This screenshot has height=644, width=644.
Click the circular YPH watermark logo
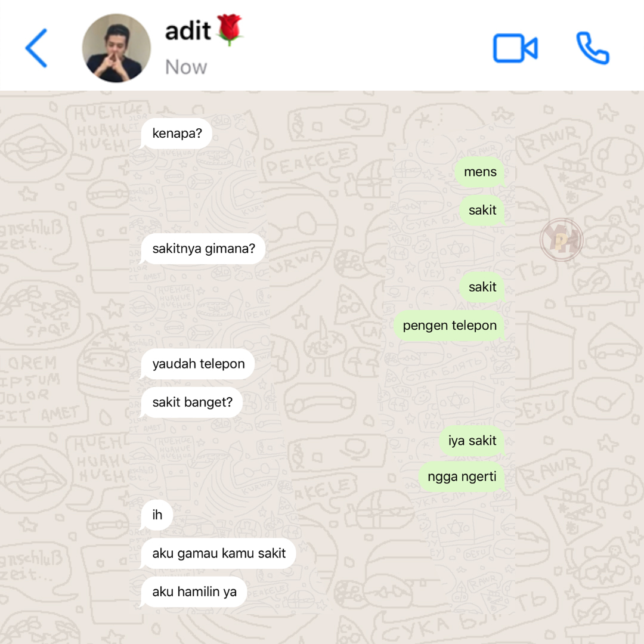click(x=562, y=240)
